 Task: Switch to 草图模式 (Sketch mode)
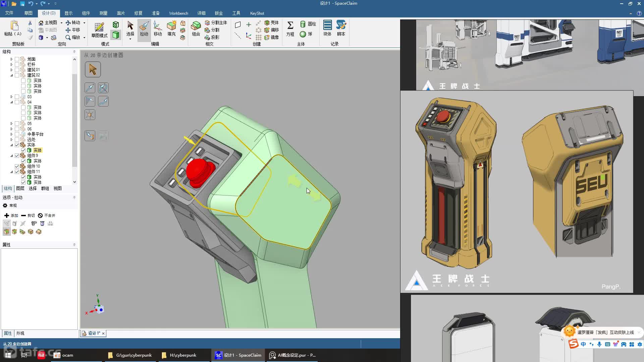pyautogui.click(x=99, y=30)
